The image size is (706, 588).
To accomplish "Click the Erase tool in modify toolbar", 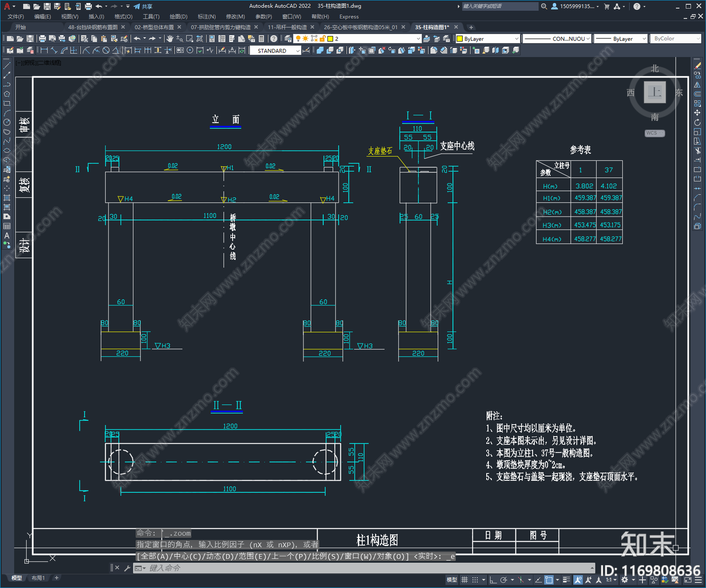I will click(x=697, y=66).
